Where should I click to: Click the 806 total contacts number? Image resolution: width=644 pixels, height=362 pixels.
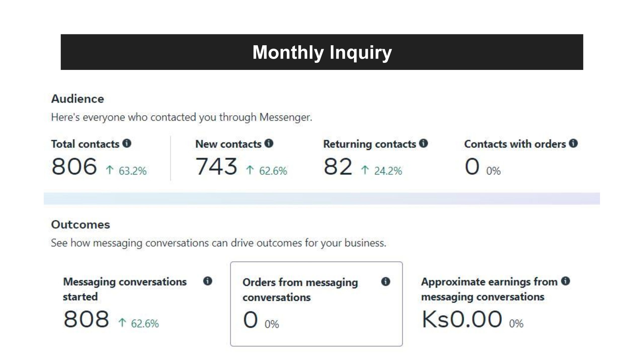pyautogui.click(x=74, y=166)
